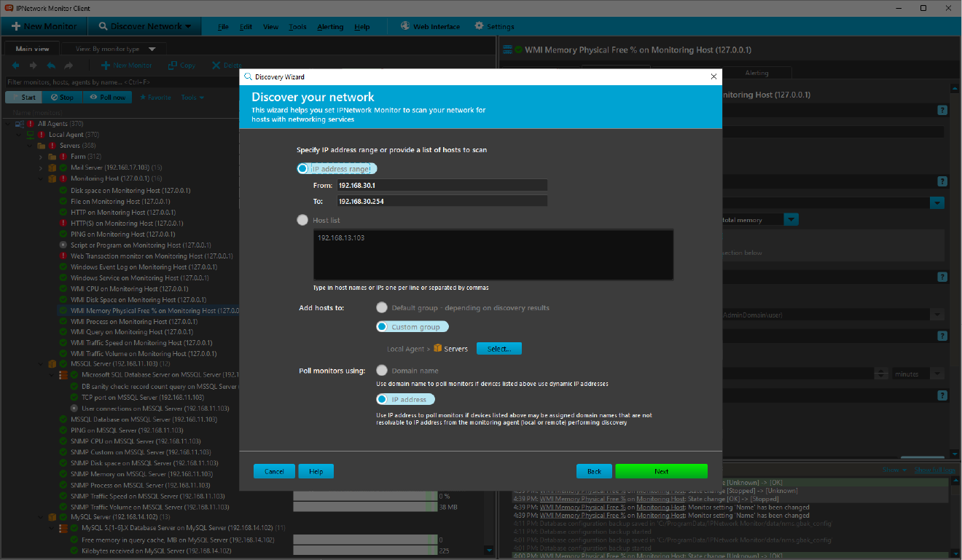Select Default group radio option
The image size is (962, 560).
382,308
